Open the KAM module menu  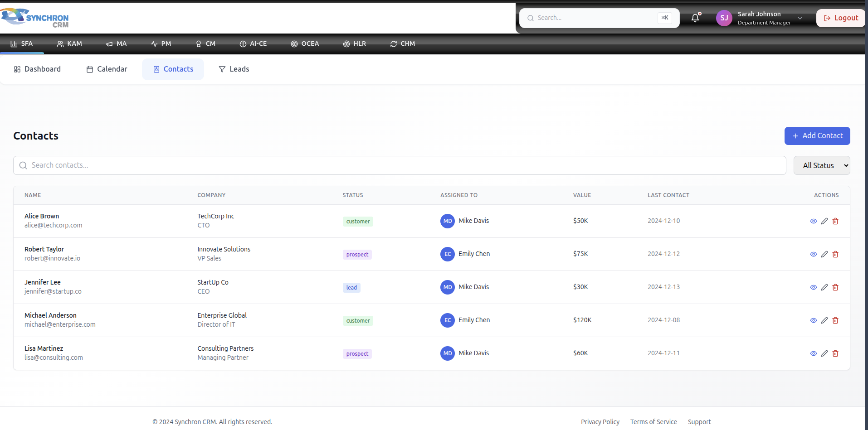(x=69, y=44)
